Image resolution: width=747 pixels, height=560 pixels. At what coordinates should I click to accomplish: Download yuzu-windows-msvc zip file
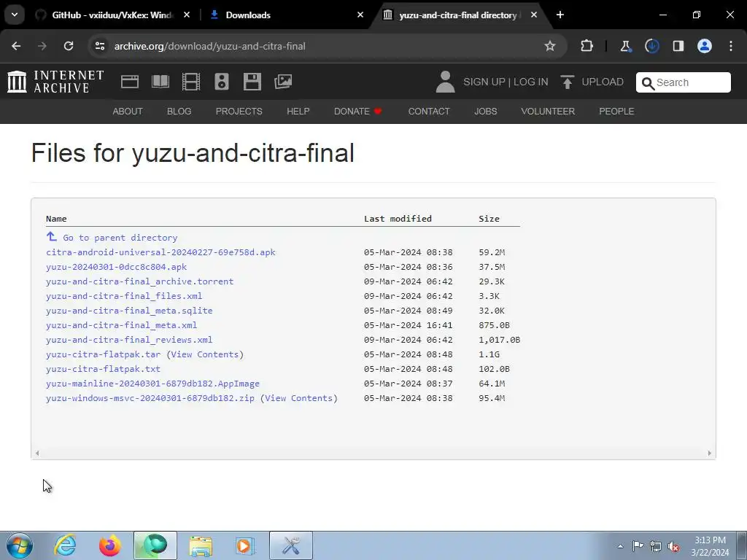150,398
